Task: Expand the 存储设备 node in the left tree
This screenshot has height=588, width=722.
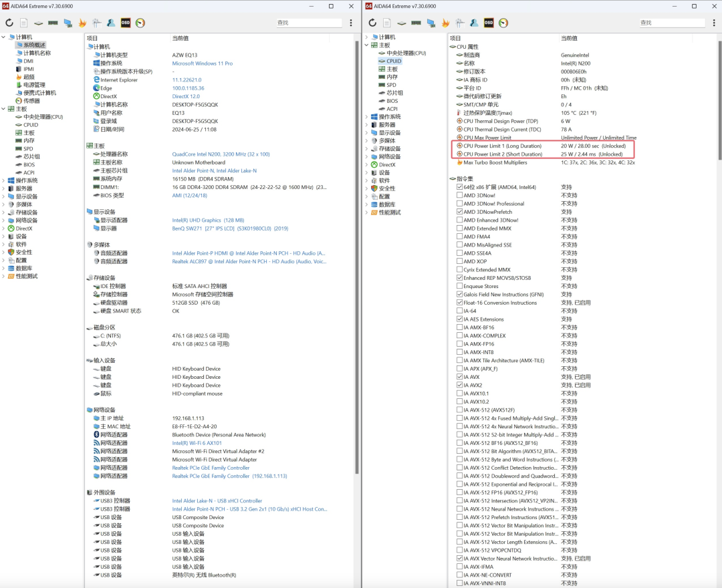Action: pyautogui.click(x=4, y=212)
